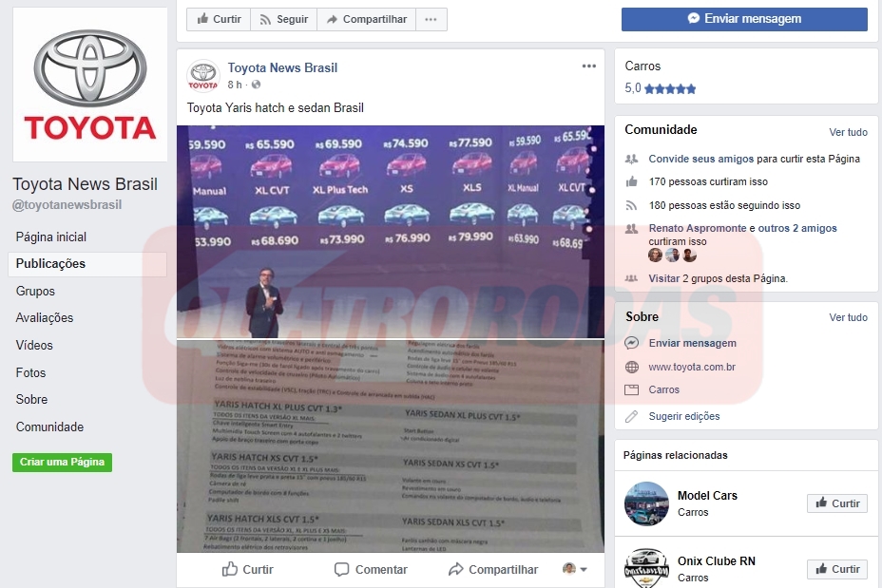Viewport: 882px width, 588px height.
Task: Like Onix Clube RN page with Curtir
Action: tap(837, 569)
